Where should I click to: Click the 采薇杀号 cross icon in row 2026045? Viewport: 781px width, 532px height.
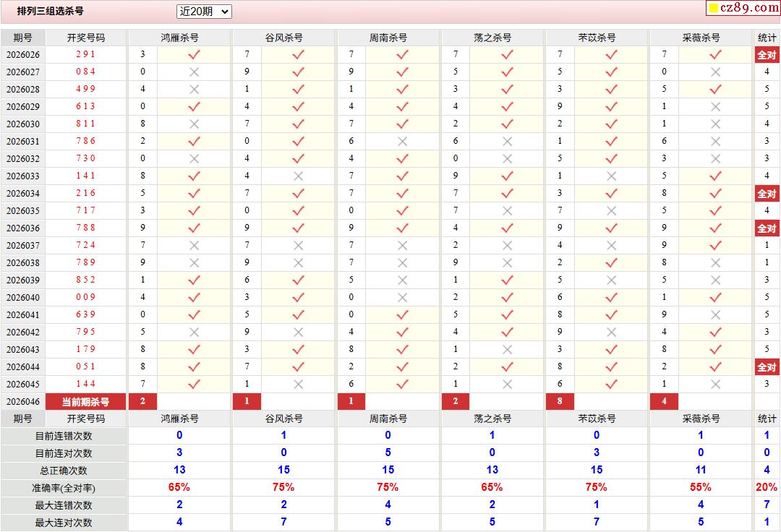point(715,384)
